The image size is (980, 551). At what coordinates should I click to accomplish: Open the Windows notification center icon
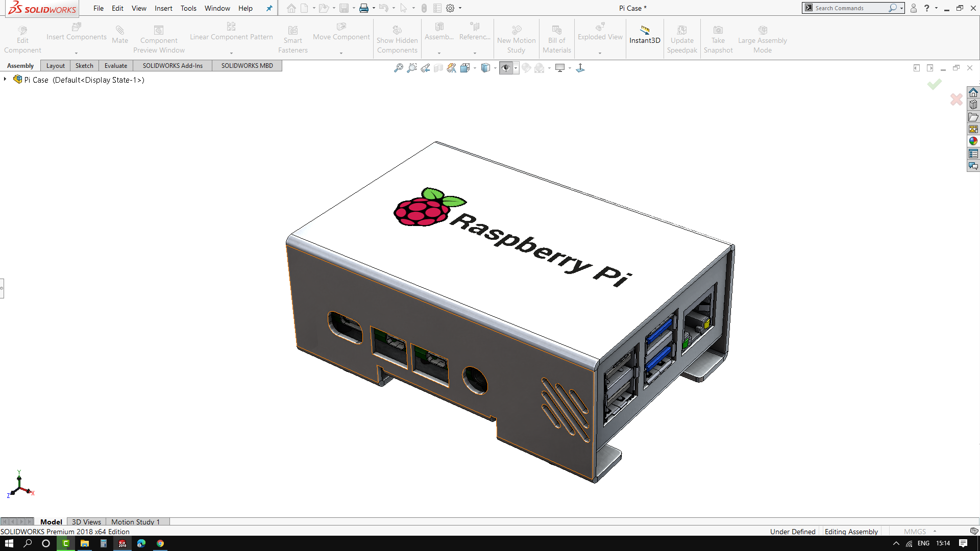963,543
